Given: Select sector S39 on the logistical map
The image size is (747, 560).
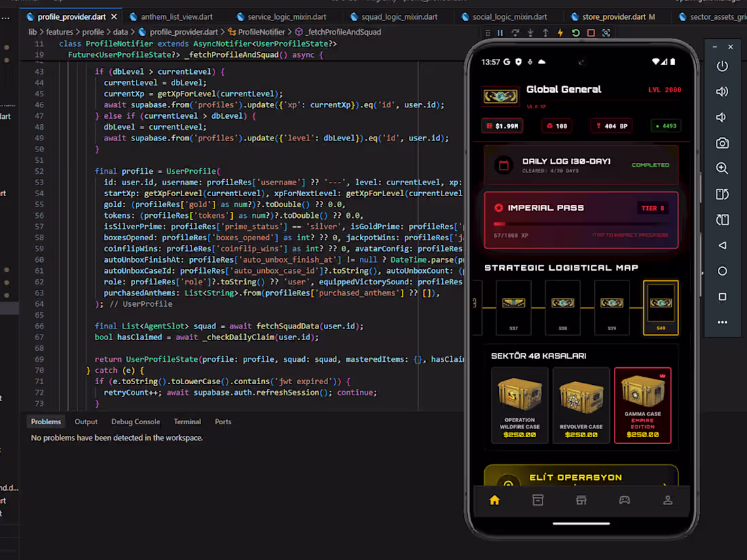Looking at the screenshot, I should 612,307.
